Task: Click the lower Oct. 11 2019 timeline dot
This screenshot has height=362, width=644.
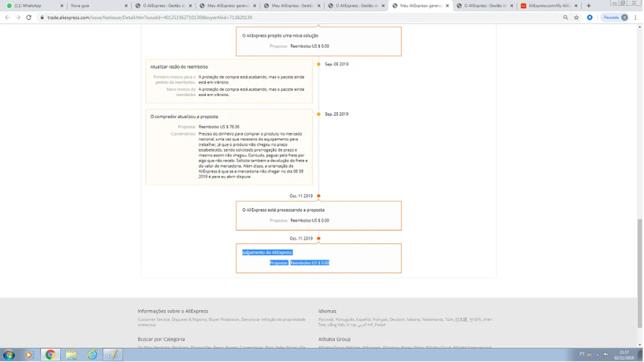Action: click(318, 238)
